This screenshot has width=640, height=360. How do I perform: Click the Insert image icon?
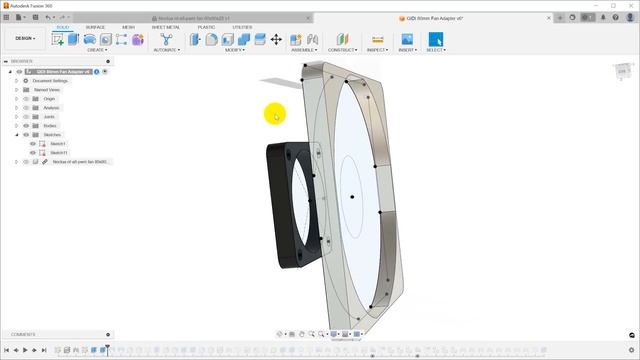(x=407, y=40)
